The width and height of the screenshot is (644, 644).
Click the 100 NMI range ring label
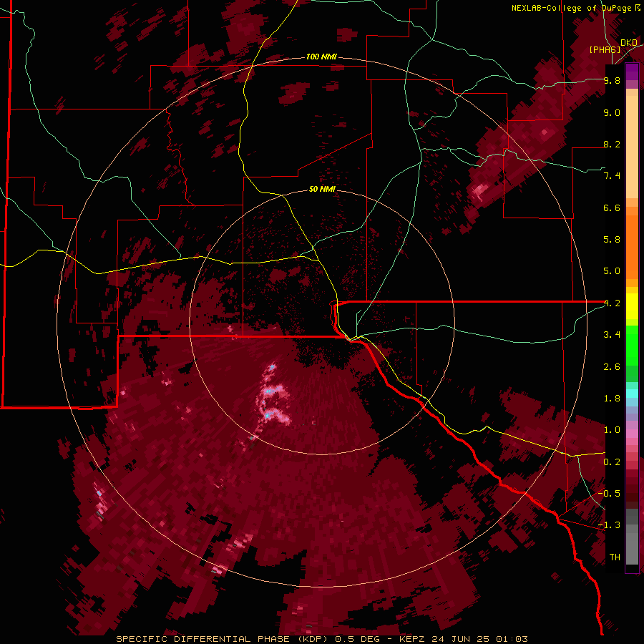(x=321, y=57)
